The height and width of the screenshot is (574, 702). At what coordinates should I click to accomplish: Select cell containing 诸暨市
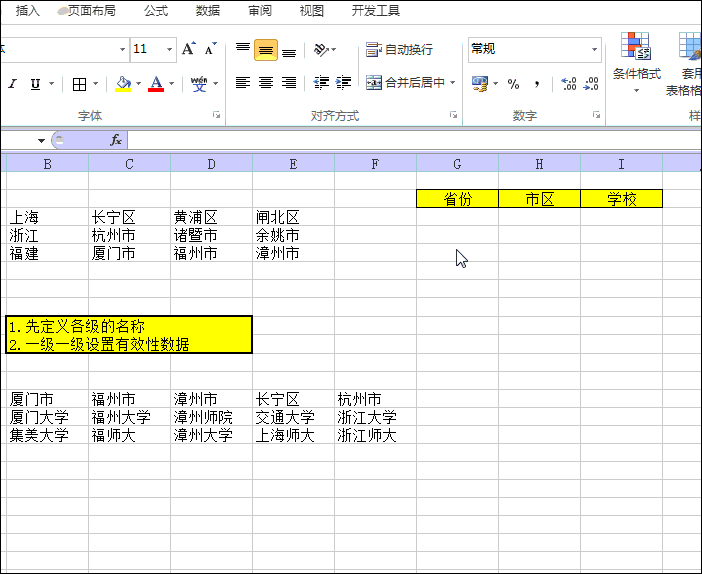(x=211, y=235)
